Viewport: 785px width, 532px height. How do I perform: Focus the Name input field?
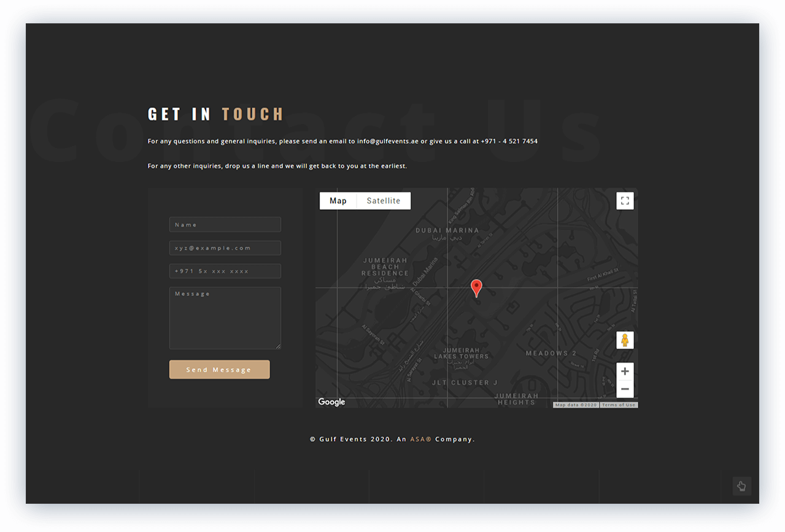coord(225,225)
